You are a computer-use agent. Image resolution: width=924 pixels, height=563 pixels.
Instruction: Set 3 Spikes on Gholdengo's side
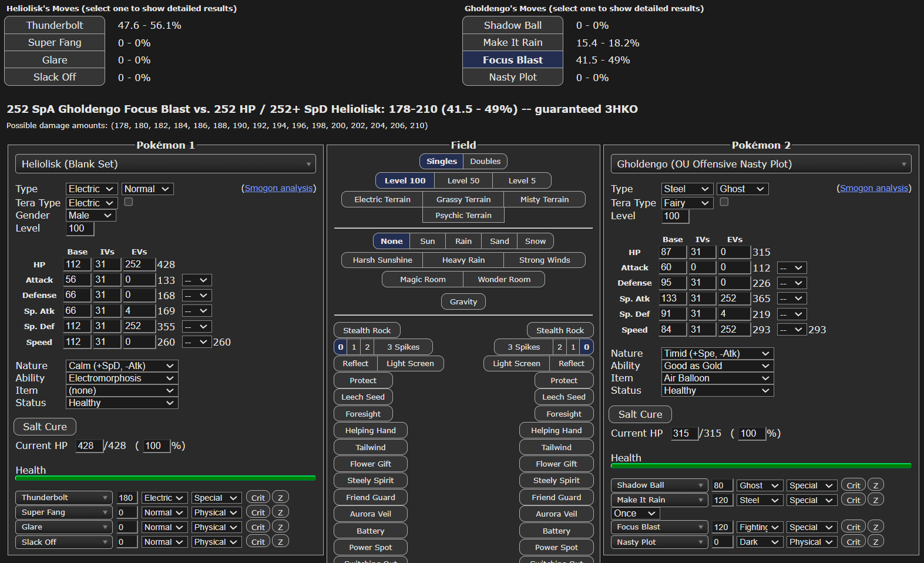tap(523, 347)
